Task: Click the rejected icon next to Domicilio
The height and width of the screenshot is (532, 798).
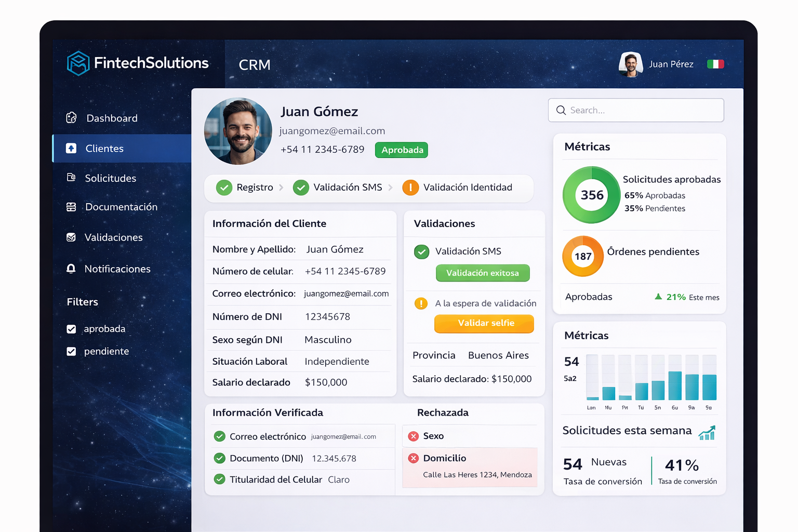Action: click(x=414, y=458)
